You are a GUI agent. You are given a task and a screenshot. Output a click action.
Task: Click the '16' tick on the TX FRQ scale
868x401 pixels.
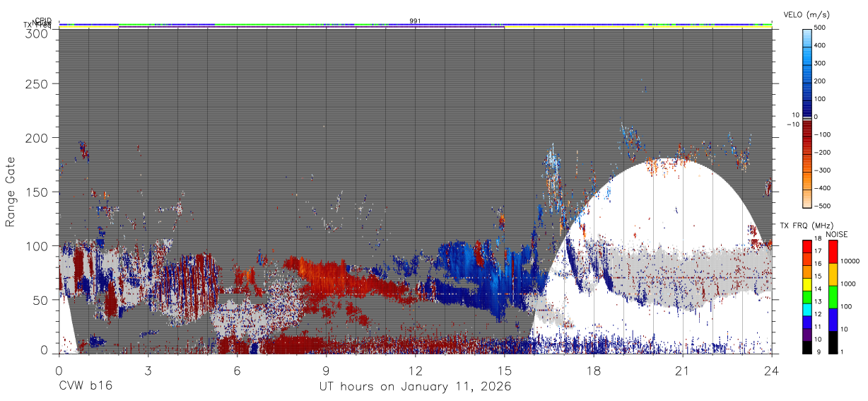tap(818, 264)
